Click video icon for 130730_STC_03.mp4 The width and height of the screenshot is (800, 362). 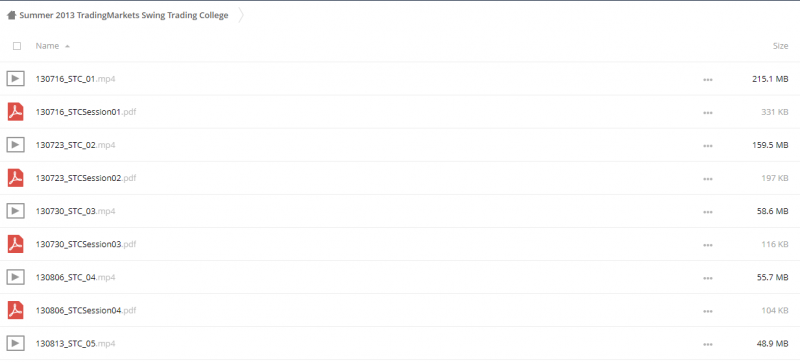(16, 211)
